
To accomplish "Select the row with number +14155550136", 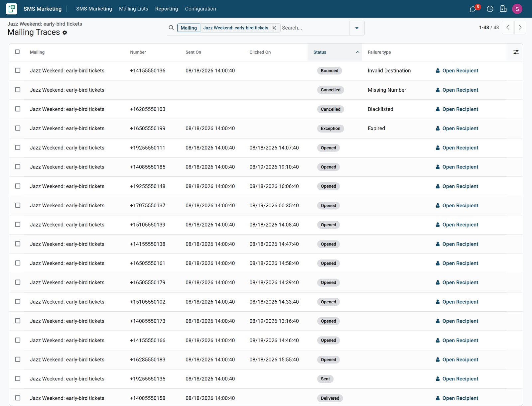I will 18,70.
